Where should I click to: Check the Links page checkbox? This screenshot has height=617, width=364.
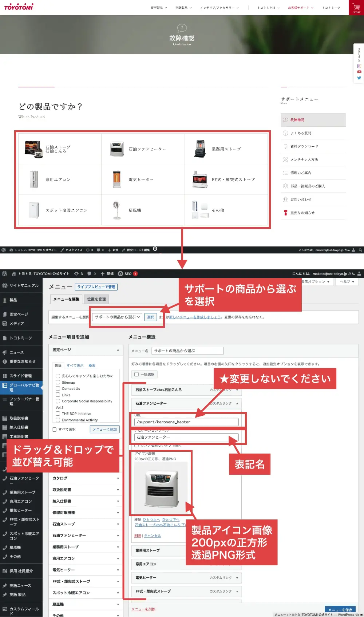(58, 395)
